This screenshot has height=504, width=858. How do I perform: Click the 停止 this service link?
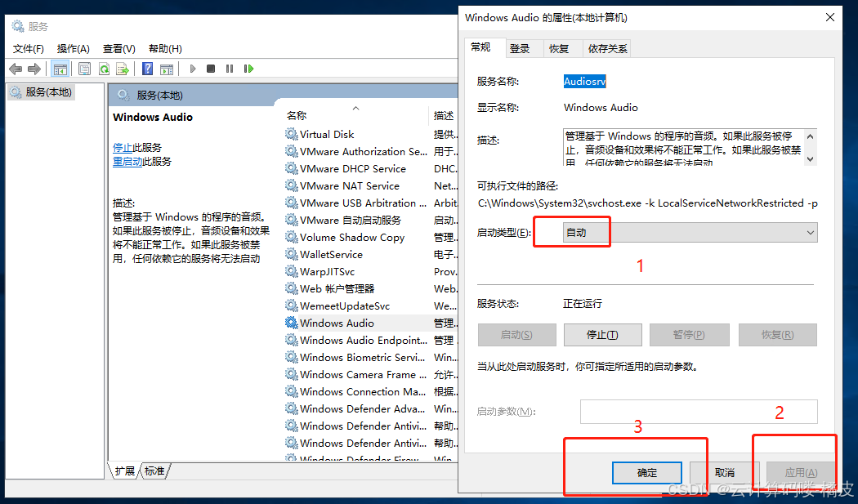pyautogui.click(x=123, y=148)
